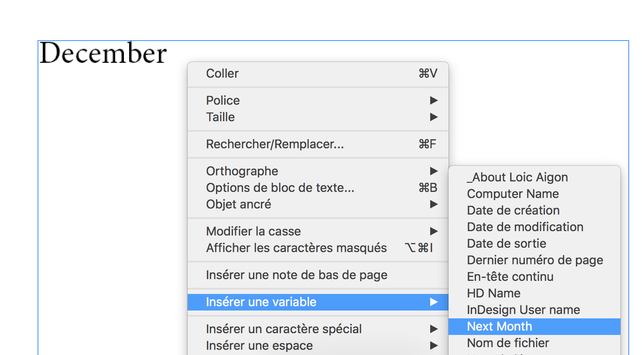Choose Insérer une note de bas de page
The height and width of the screenshot is (355, 644).
pyautogui.click(x=297, y=275)
